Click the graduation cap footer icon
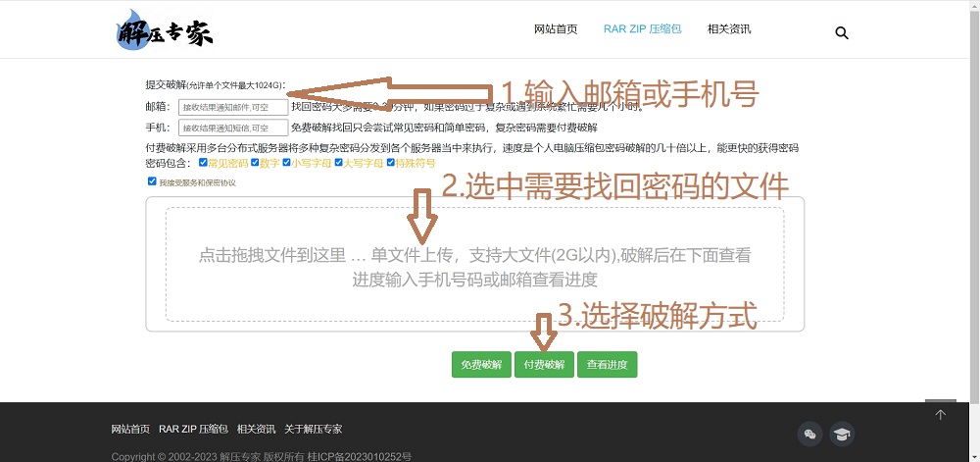The width and height of the screenshot is (980, 462). pos(841,435)
